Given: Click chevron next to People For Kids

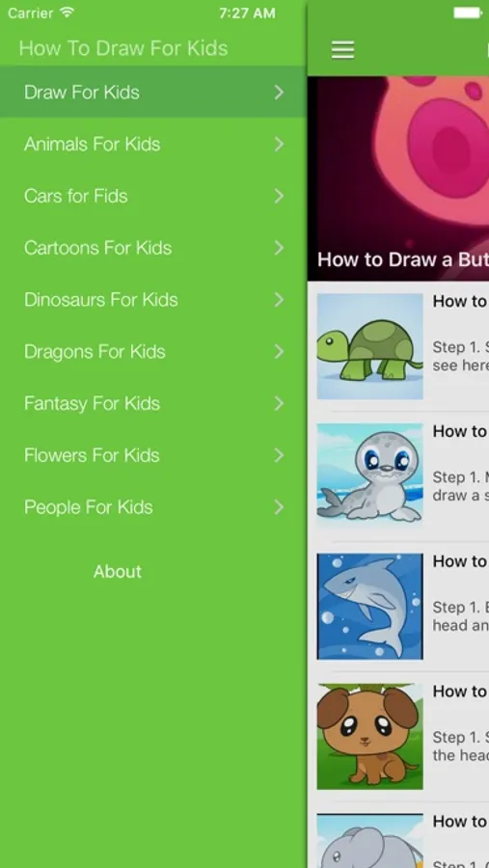Looking at the screenshot, I should click(x=279, y=507).
